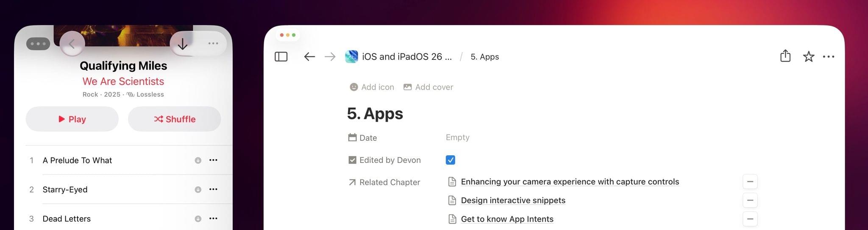868x230 pixels.
Task: Favorite the page with the star icon
Action: pyautogui.click(x=808, y=56)
